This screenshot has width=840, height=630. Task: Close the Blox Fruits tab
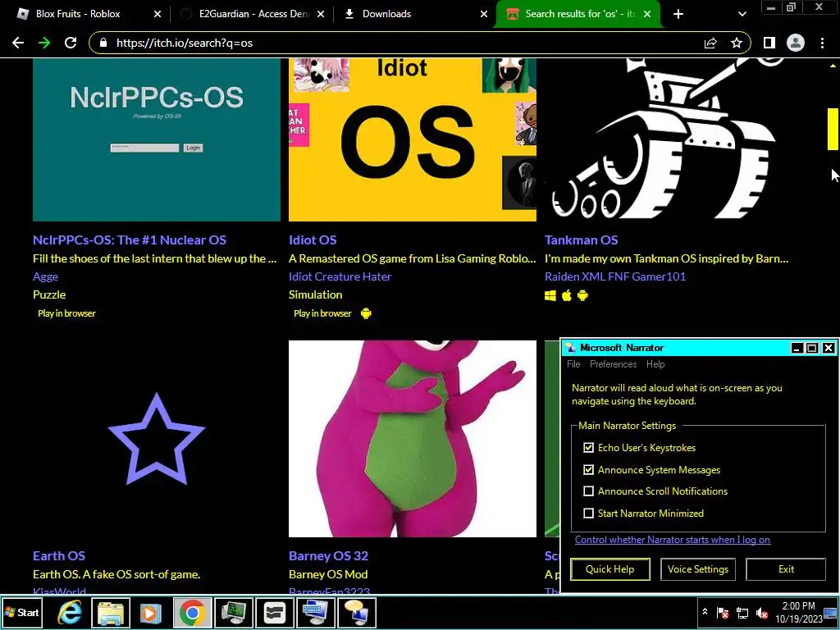pos(157,14)
